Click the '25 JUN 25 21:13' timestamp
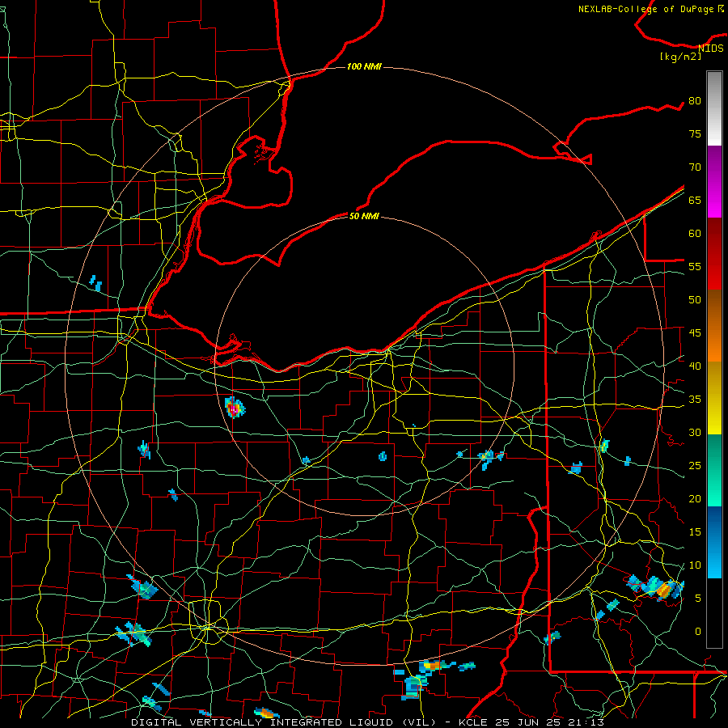Image resolution: width=728 pixels, height=728 pixels. pyautogui.click(x=550, y=722)
